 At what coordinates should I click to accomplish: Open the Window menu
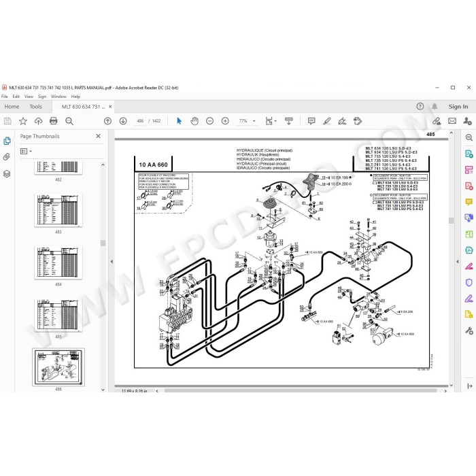tap(58, 97)
